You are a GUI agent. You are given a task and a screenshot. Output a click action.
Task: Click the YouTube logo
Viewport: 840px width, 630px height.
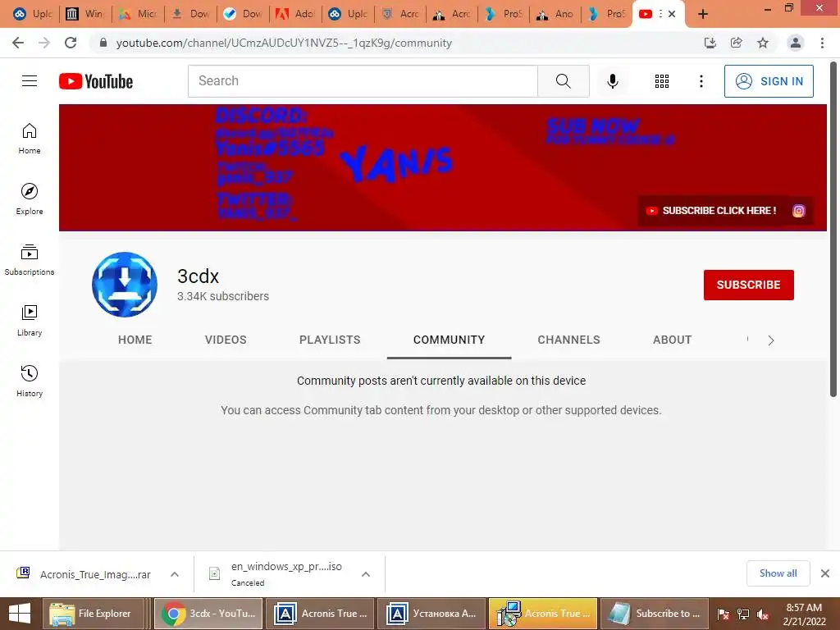pos(96,81)
